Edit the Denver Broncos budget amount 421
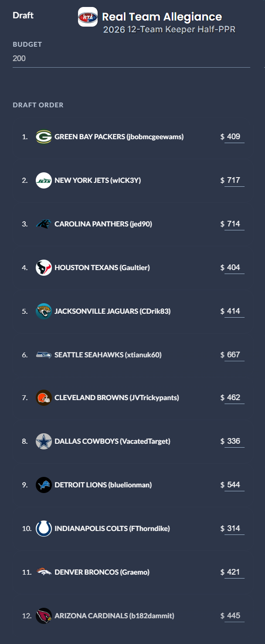The width and height of the screenshot is (265, 644). click(234, 572)
